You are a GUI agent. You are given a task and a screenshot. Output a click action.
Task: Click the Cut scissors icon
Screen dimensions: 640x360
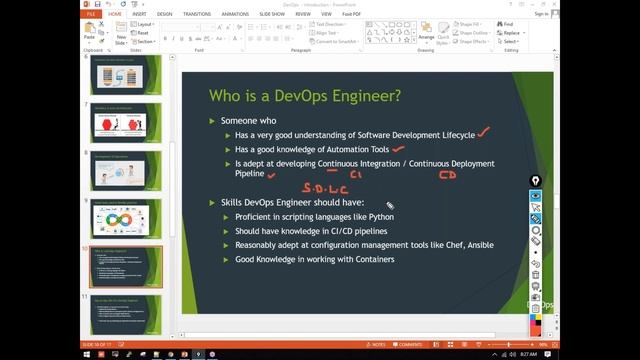click(102, 24)
